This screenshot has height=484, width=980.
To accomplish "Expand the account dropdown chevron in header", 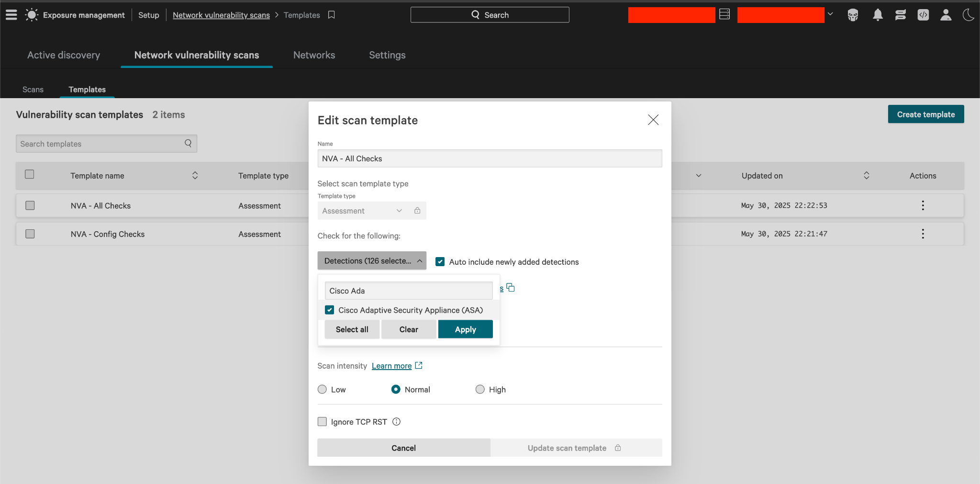I will [830, 14].
